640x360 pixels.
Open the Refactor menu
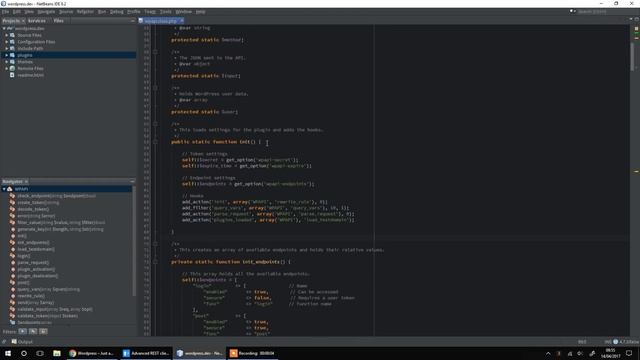tap(85, 12)
